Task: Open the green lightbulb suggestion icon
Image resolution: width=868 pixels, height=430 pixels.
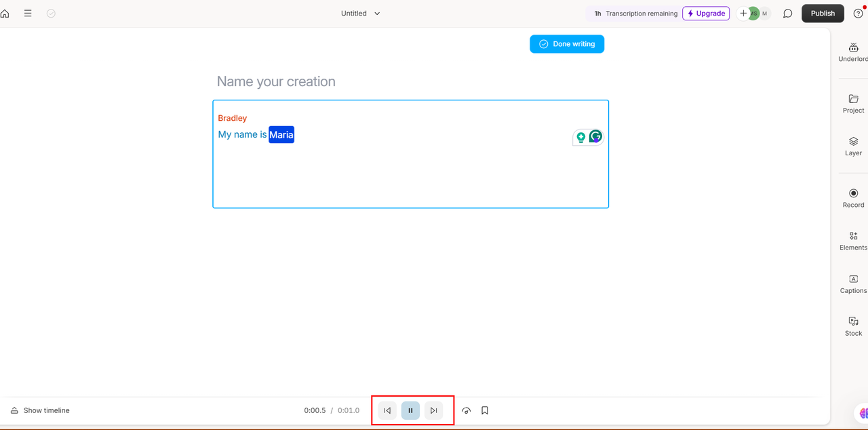Action: point(581,137)
